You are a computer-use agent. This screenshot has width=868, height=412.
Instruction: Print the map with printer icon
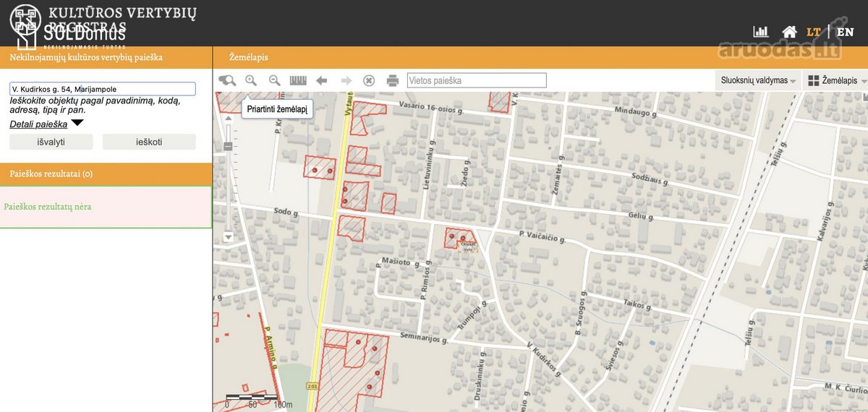pos(393,80)
